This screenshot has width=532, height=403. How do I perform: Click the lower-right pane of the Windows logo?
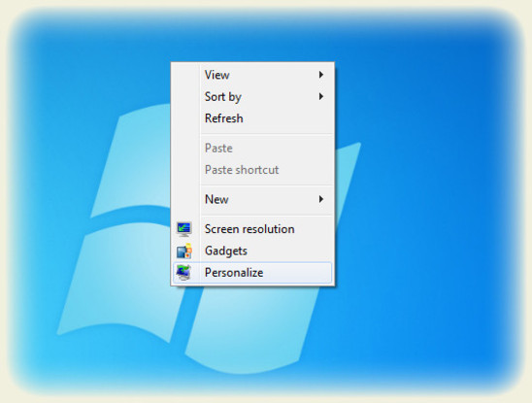point(251,326)
